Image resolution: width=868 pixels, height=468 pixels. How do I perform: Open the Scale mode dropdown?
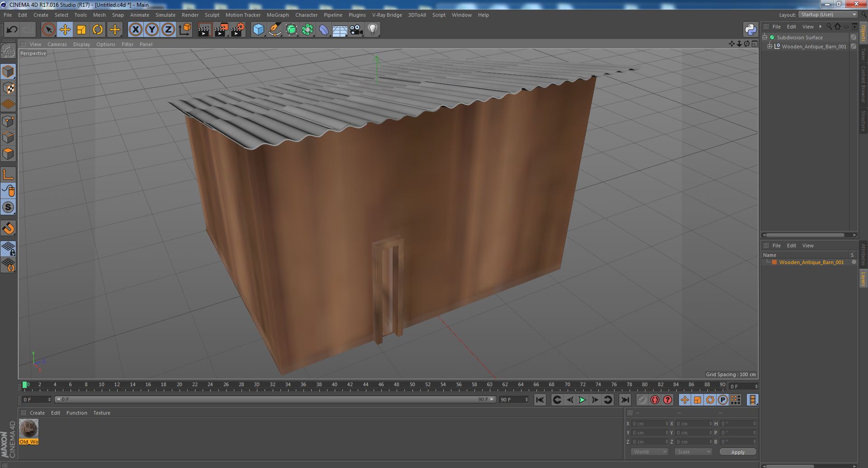click(693, 452)
